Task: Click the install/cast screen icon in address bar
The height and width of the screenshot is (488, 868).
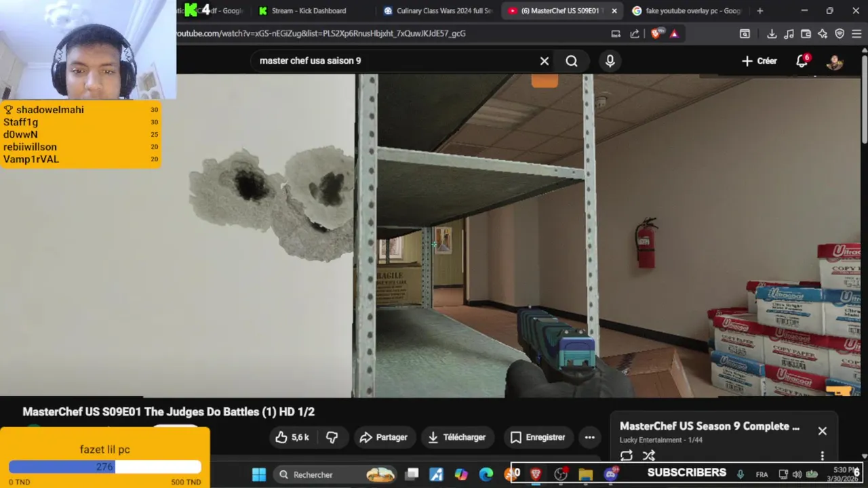Action: (616, 34)
